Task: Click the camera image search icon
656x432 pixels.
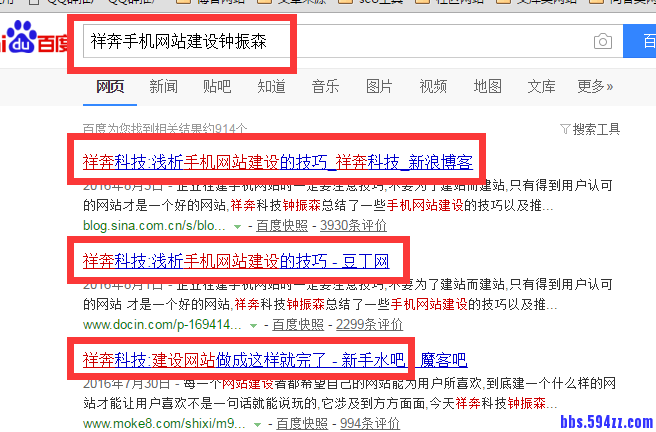Action: [x=602, y=41]
